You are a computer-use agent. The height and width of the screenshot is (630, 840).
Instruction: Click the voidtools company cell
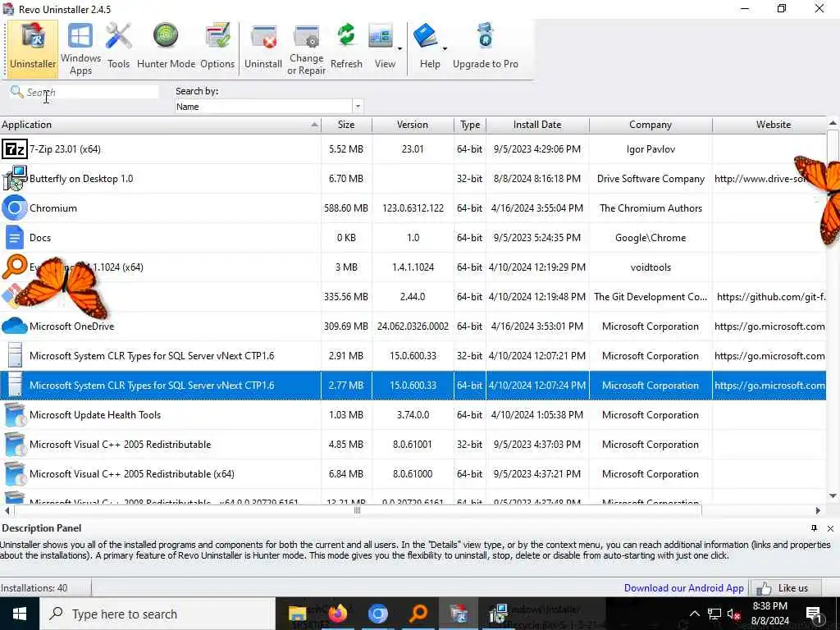tap(651, 267)
